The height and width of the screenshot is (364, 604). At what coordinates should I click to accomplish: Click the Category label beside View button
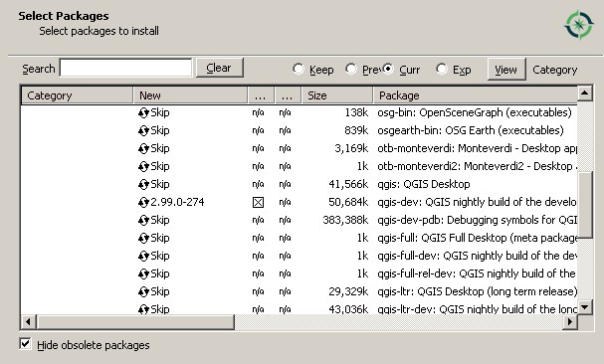click(x=554, y=70)
